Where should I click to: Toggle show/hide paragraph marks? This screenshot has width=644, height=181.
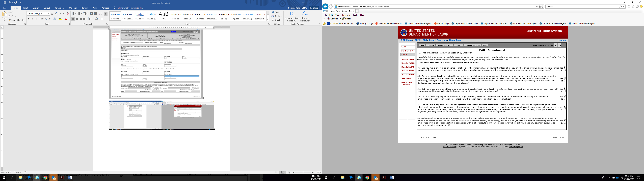106,14
